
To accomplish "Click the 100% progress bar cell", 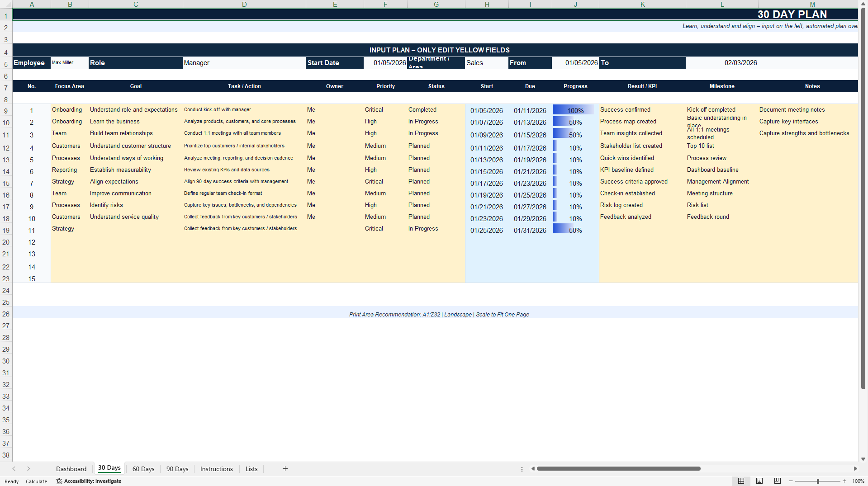I will (x=575, y=110).
